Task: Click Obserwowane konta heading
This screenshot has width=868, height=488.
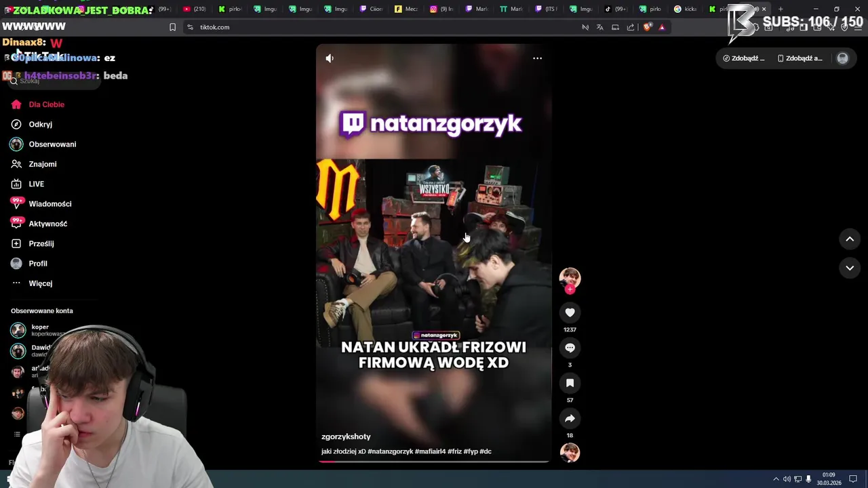Action: (41, 310)
